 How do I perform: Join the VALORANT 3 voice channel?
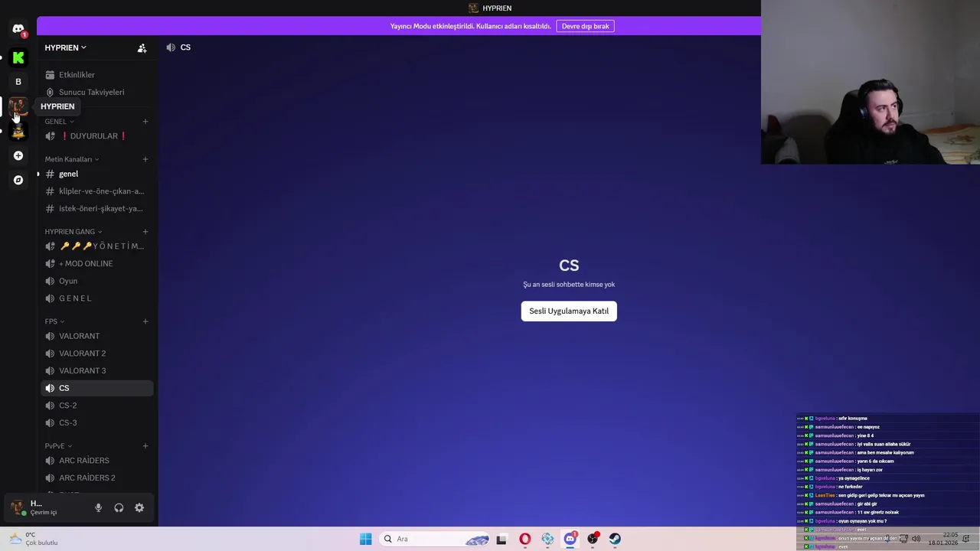click(97, 370)
